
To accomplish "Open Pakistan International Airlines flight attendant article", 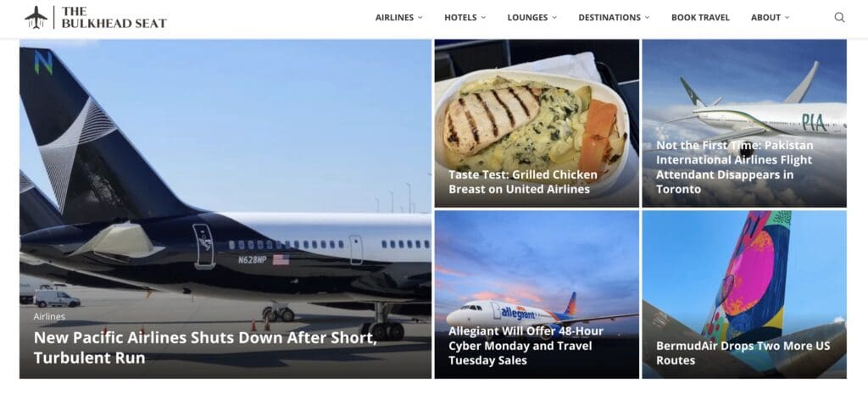I will tap(735, 166).
